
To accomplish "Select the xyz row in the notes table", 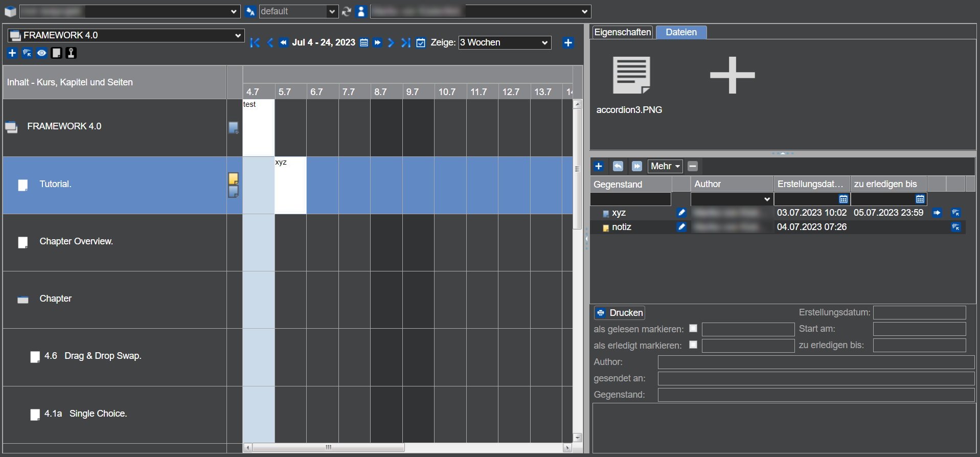I will 778,213.
